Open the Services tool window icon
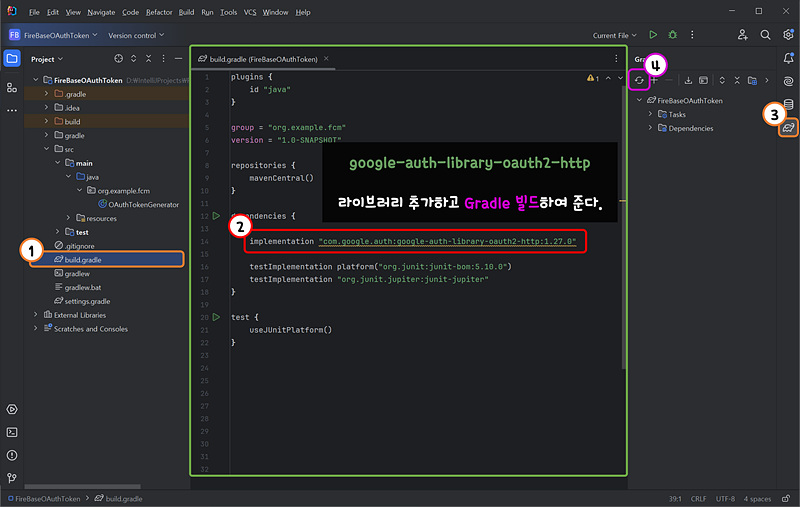The width and height of the screenshot is (800, 507). click(12, 409)
